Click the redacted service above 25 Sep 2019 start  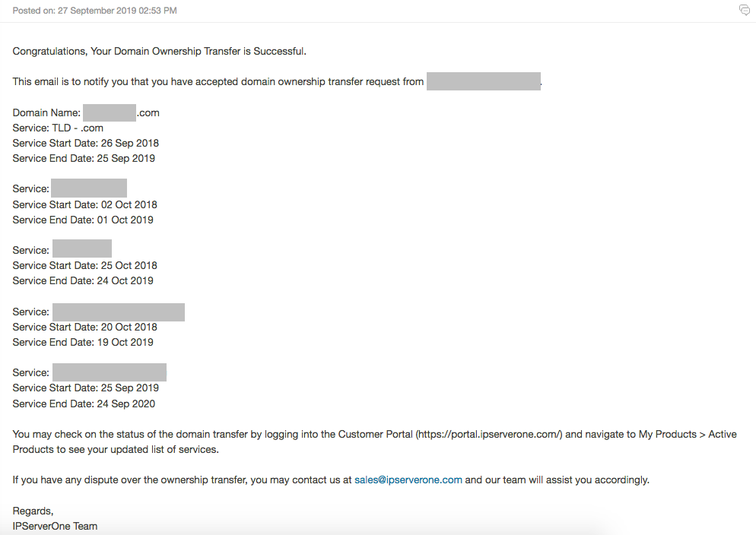pyautogui.click(x=110, y=372)
